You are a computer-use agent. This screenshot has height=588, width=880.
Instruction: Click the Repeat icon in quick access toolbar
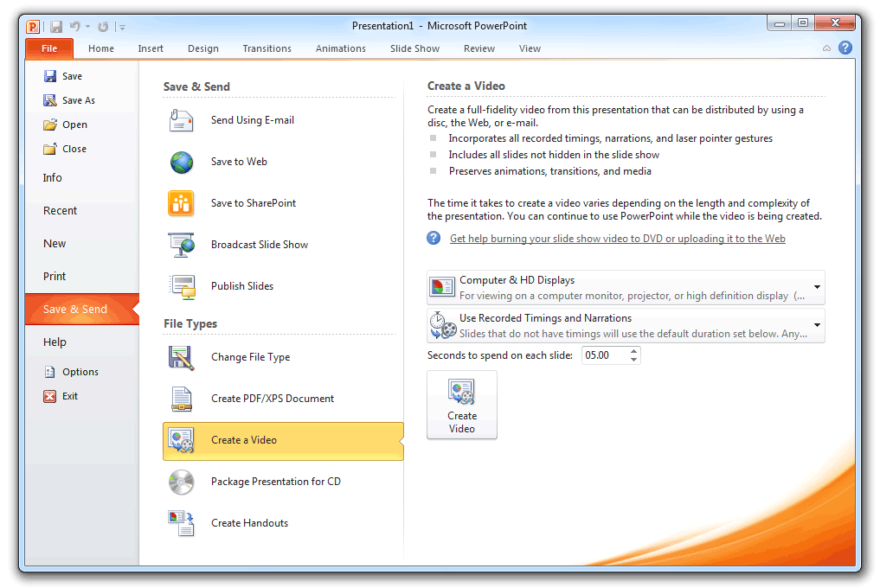pos(103,26)
